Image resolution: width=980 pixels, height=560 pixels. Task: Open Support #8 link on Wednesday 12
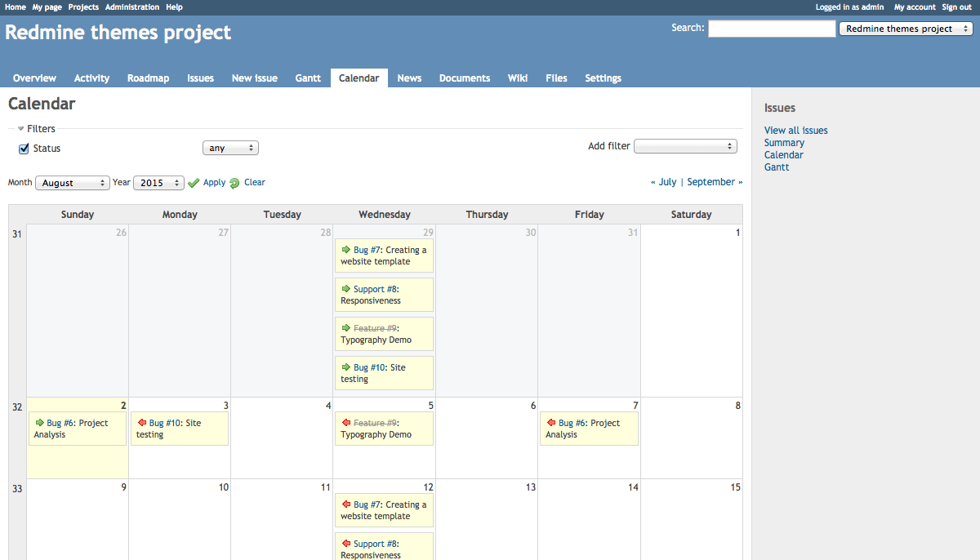(375, 544)
